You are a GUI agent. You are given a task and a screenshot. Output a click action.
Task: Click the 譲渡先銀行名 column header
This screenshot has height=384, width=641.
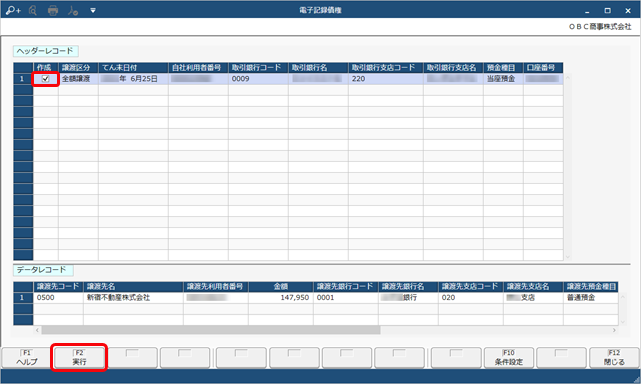pyautogui.click(x=408, y=287)
